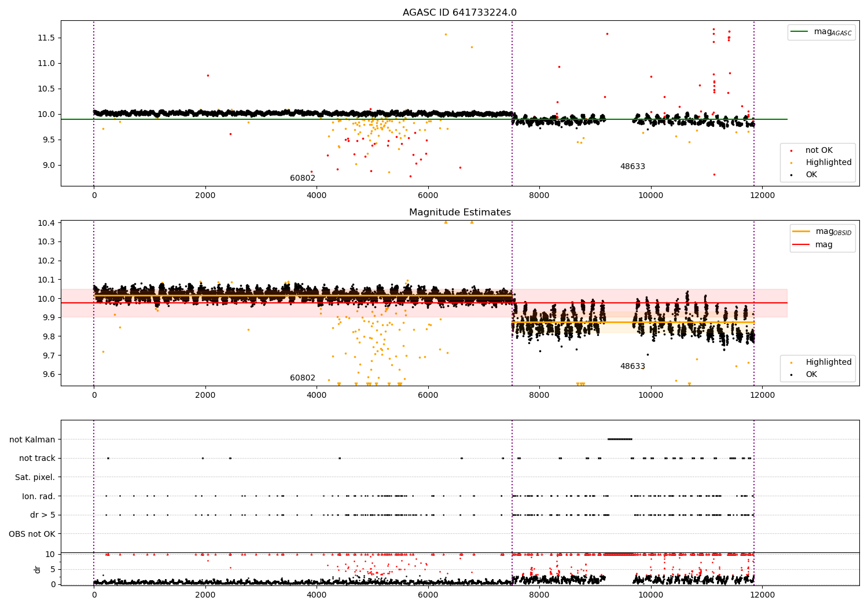Viewport: 868px width, 608px height.
Task: Click y-axis tick '9.6' in Magnitude Estimates plot
Action: point(48,374)
